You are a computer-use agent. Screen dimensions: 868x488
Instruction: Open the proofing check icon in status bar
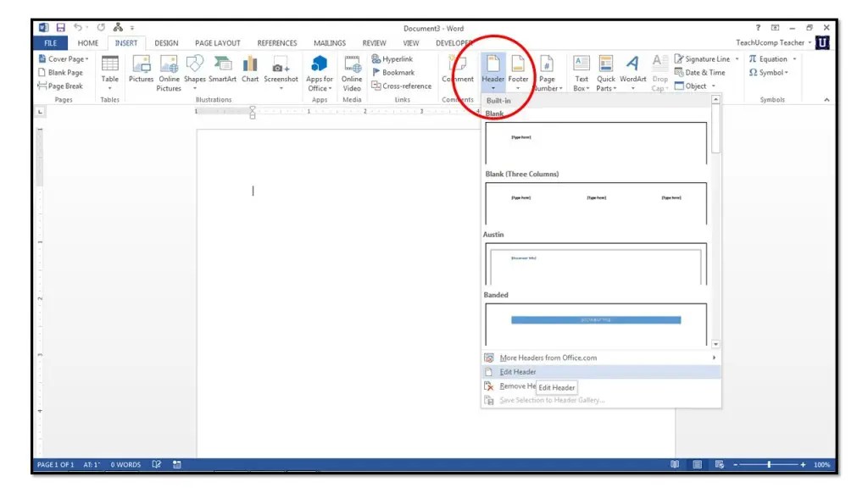point(157,465)
